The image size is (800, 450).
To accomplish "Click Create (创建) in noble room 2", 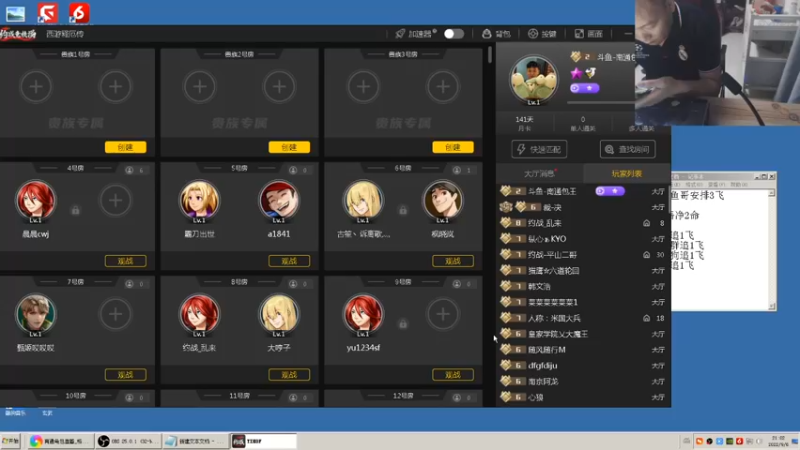I will coord(289,147).
